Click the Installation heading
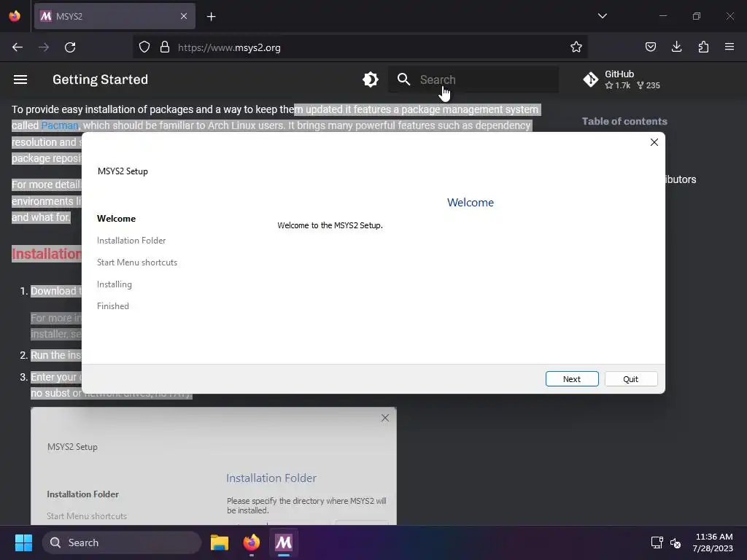The image size is (747, 560). click(x=46, y=254)
